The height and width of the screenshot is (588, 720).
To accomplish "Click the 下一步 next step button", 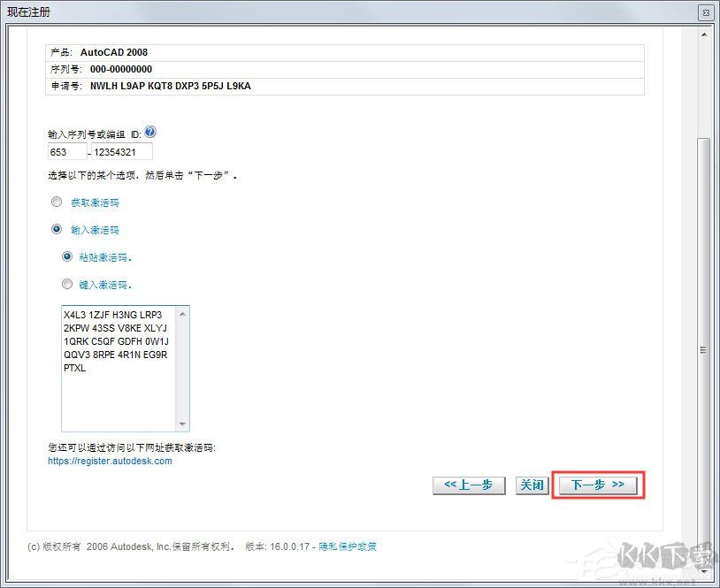I will coord(598,485).
